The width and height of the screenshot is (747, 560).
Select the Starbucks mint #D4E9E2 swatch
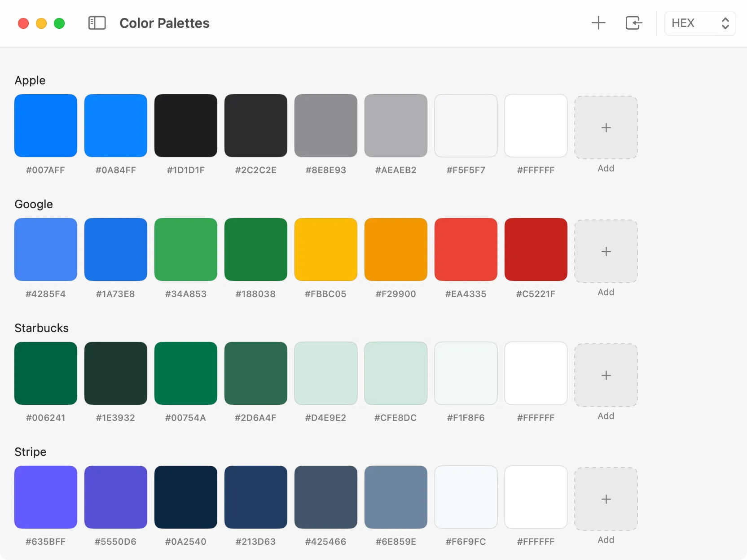[326, 373]
